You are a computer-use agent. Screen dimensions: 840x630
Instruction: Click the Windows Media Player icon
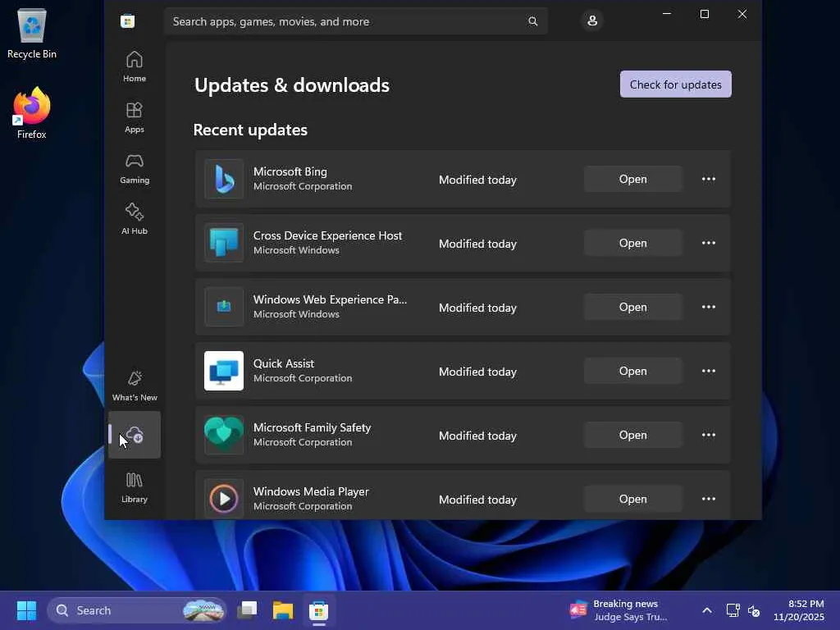click(224, 499)
